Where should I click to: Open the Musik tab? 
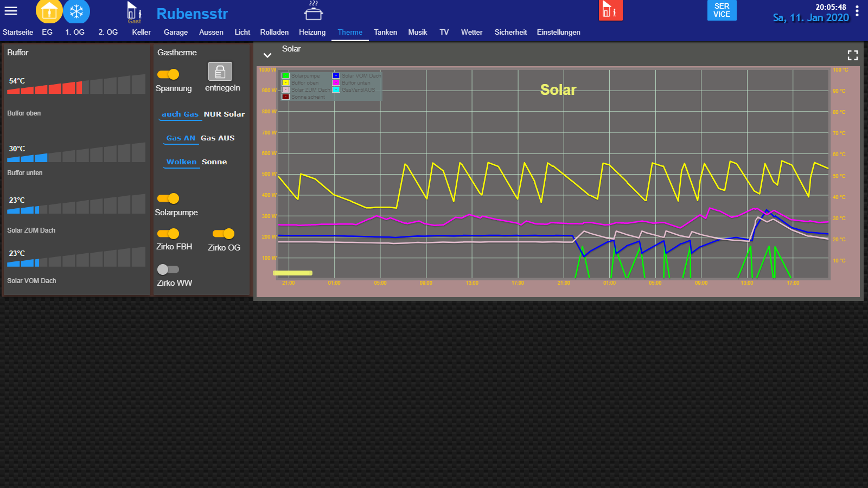point(418,33)
